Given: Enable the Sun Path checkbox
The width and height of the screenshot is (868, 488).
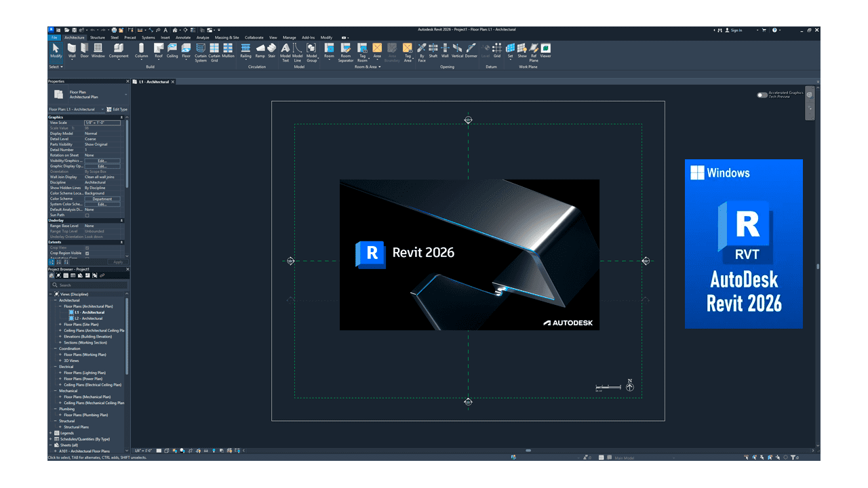Looking at the screenshot, I should (x=87, y=215).
